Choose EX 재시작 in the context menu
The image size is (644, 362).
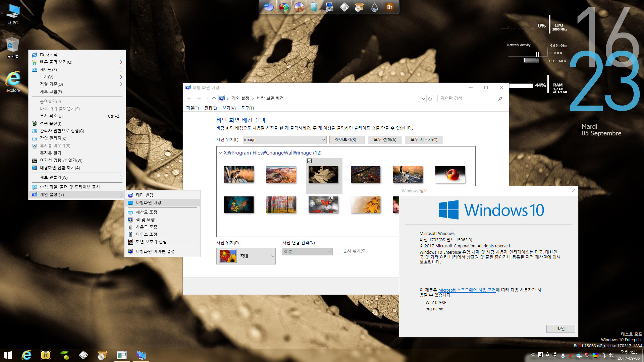tap(77, 55)
